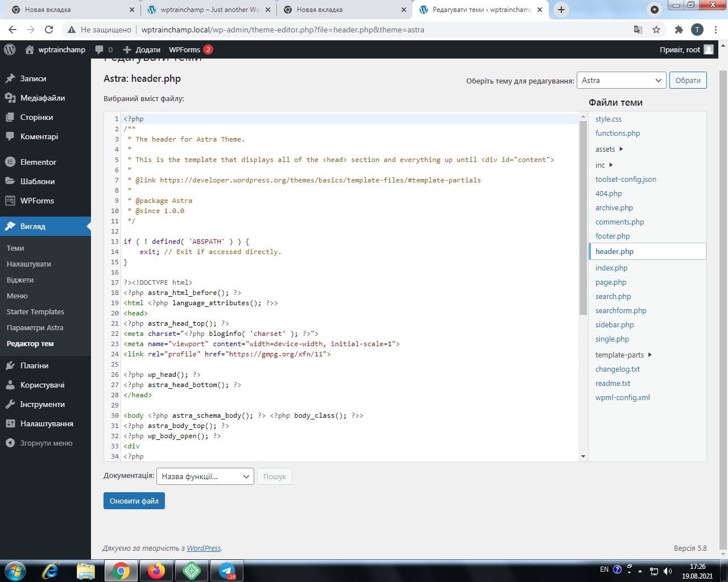Show hidden tray icons arrow

pyautogui.click(x=640, y=571)
